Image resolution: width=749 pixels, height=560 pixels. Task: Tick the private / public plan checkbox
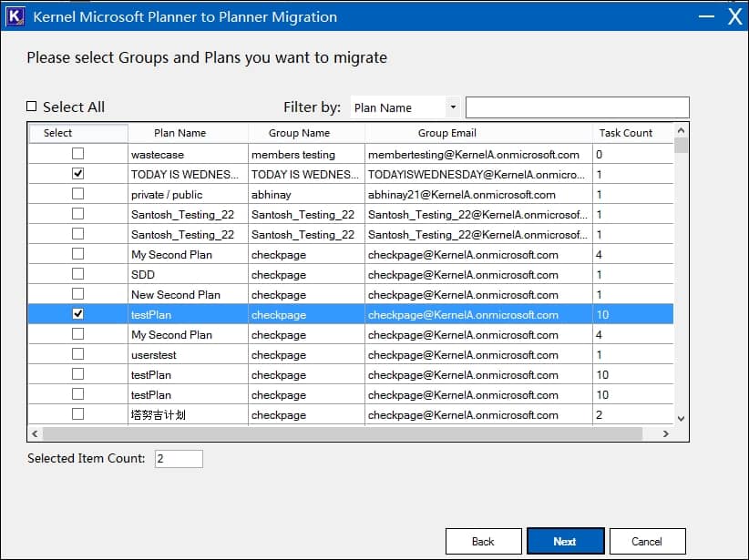pos(77,194)
